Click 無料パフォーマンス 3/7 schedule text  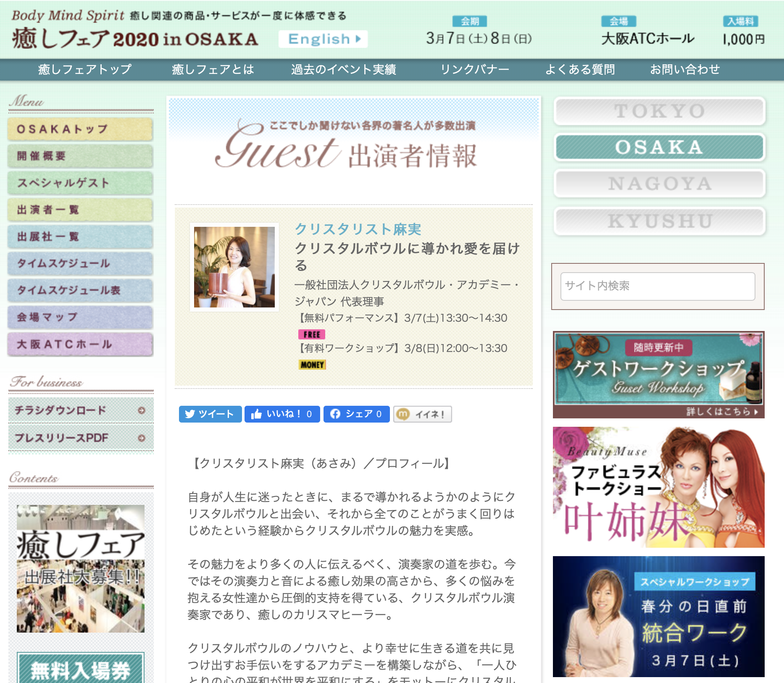[402, 318]
